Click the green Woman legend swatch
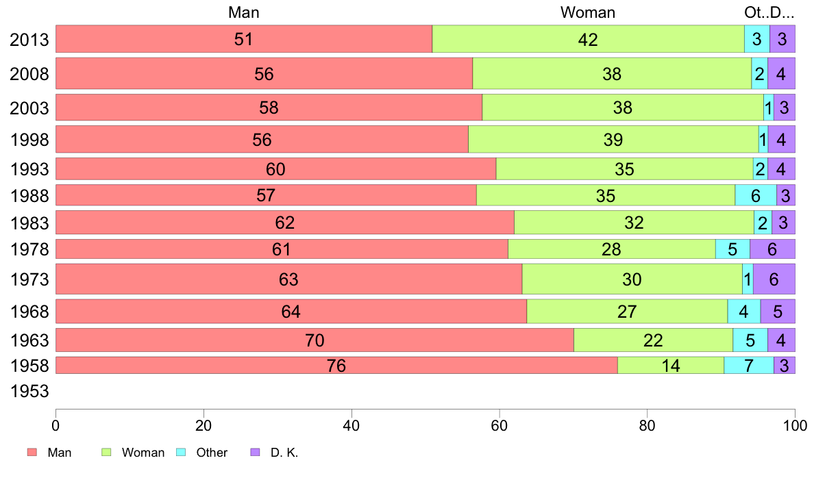 106,453
